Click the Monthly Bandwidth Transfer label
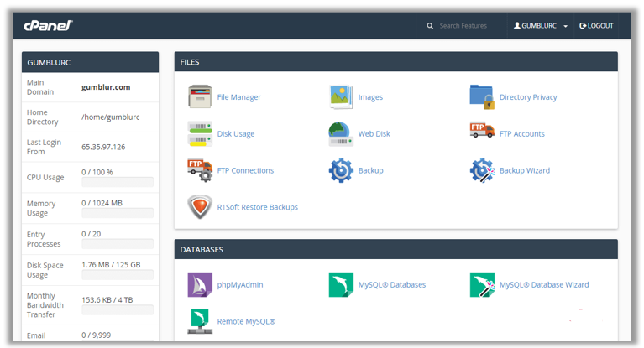 [x=45, y=305]
